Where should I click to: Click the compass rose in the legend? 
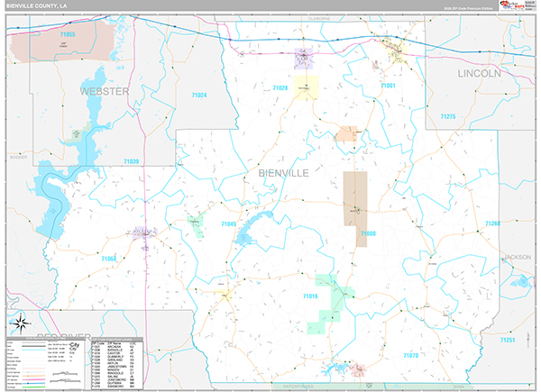[21, 322]
